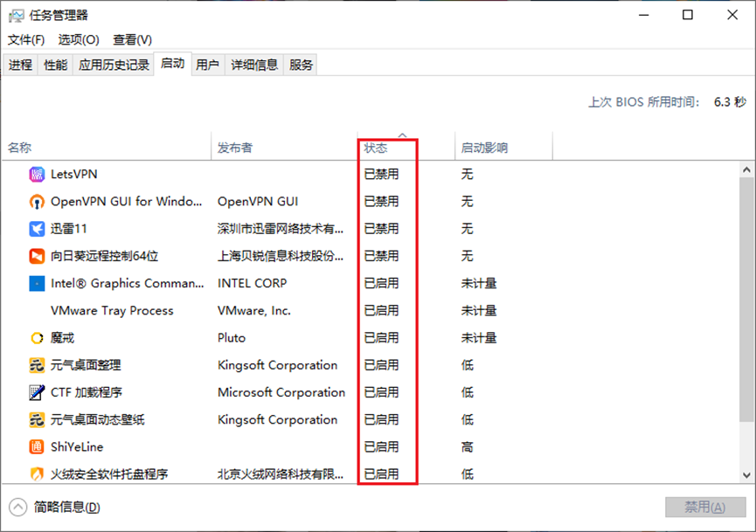The image size is (756, 532).
Task: Click publisher VMware, Inc. cell
Action: pos(254,311)
